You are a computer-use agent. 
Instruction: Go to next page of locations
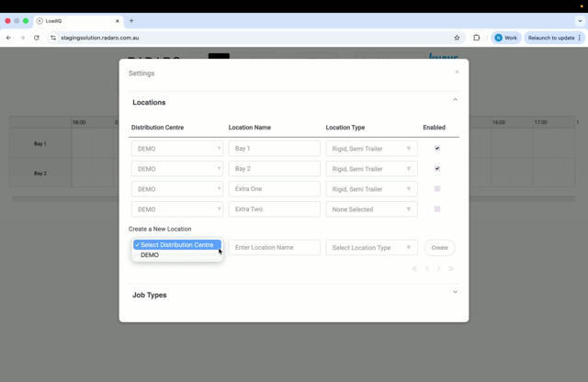[438, 269]
